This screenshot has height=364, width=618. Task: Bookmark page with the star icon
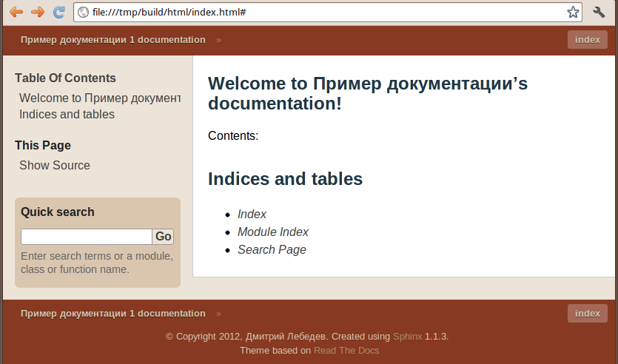pyautogui.click(x=573, y=12)
